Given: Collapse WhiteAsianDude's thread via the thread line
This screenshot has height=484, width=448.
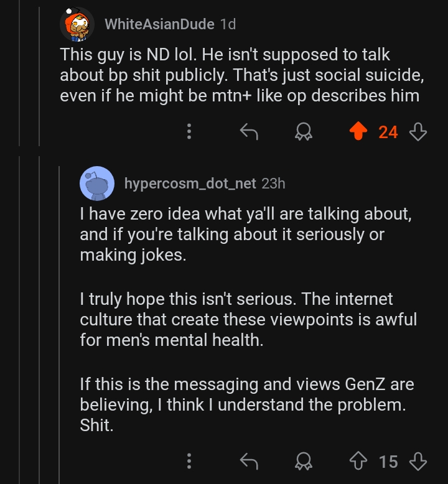Looking at the screenshot, I should [x=39, y=81].
